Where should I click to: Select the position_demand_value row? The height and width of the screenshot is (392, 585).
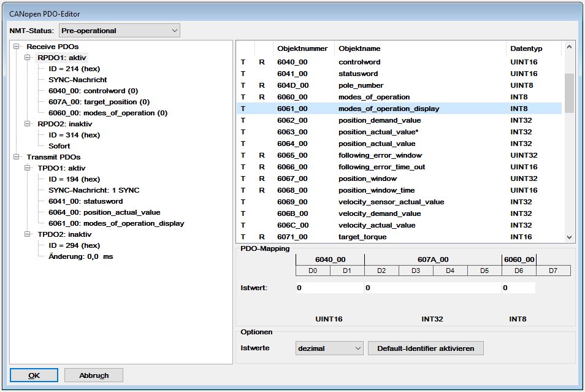click(x=399, y=120)
